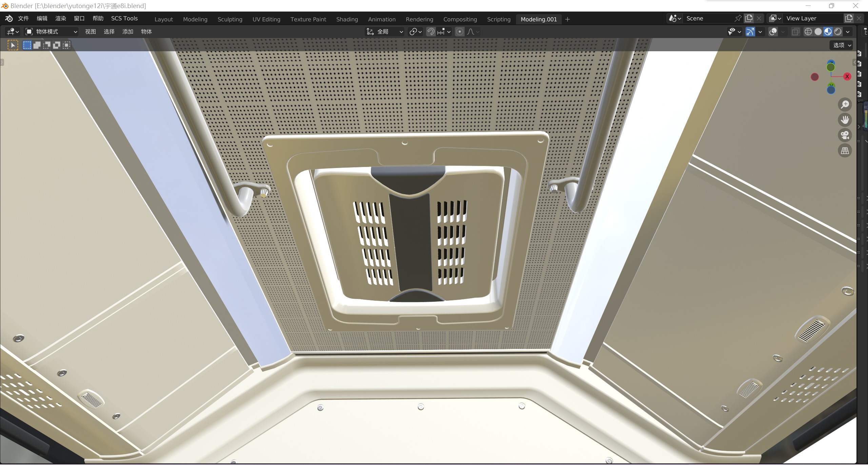Expand the 选项 options dropdown
Screen dimensions: 868x465
(842, 45)
